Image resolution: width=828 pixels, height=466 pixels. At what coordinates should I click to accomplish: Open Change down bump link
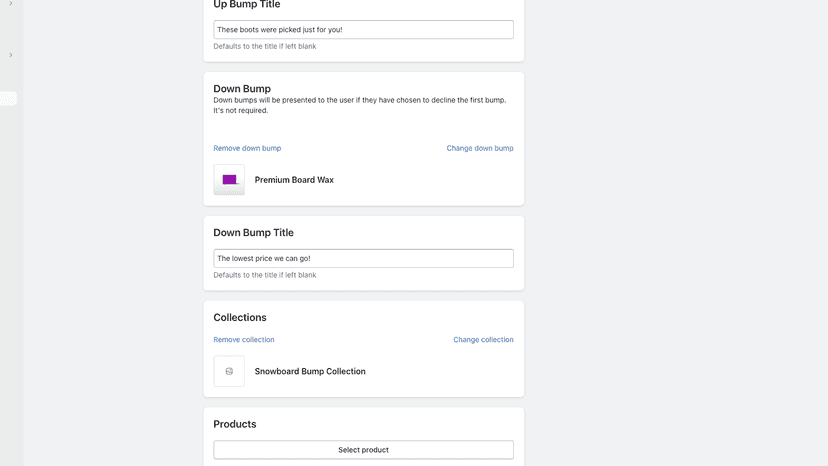click(480, 148)
